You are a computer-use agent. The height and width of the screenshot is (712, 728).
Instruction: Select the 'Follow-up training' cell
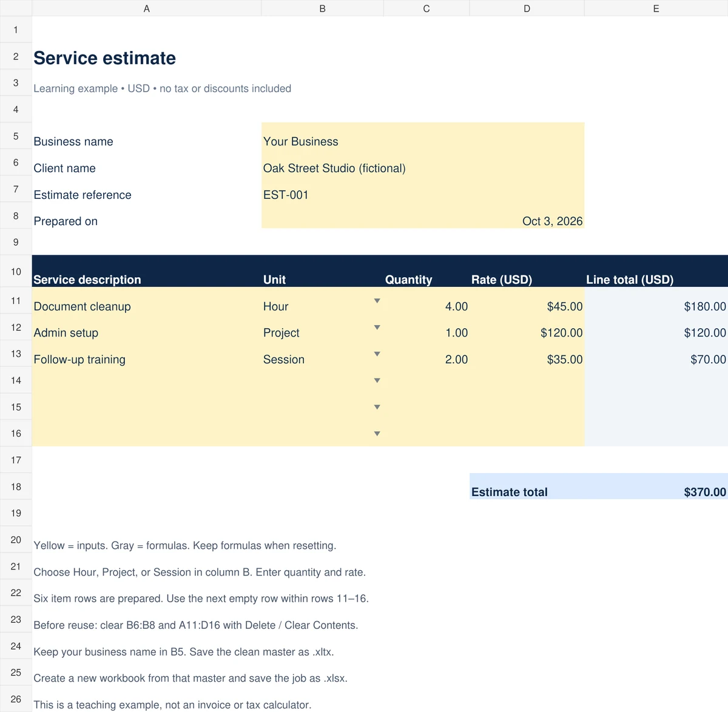(147, 354)
